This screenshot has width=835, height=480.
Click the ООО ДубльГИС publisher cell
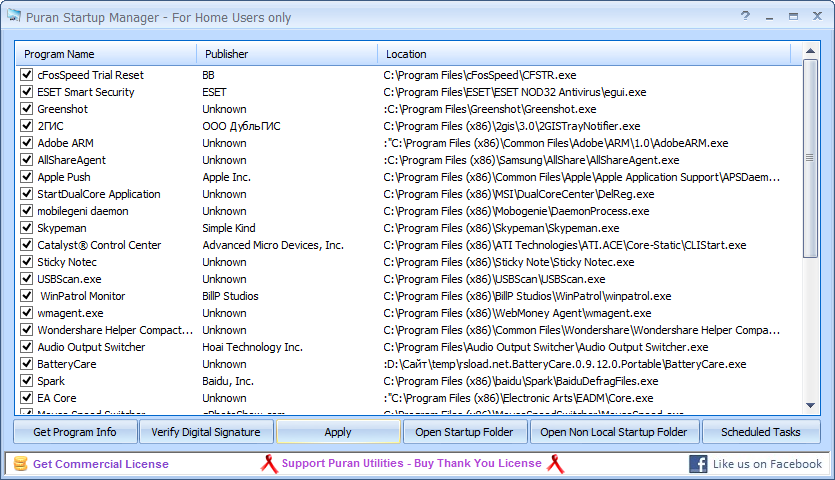click(x=241, y=126)
